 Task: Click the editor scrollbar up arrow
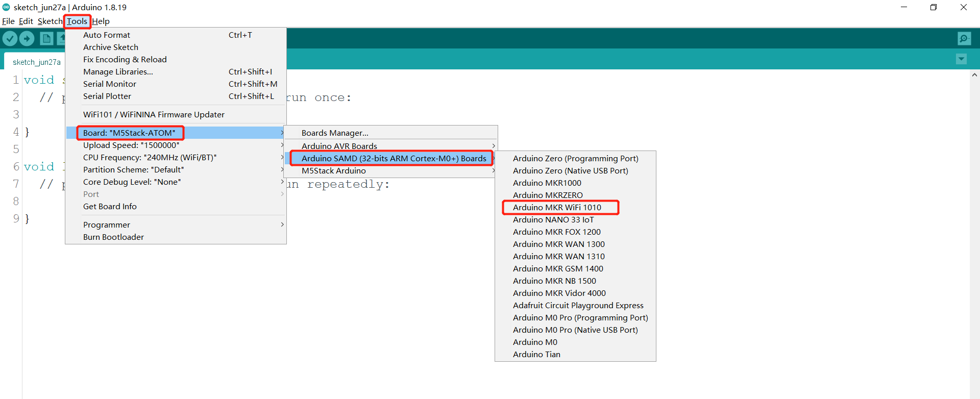point(974,75)
